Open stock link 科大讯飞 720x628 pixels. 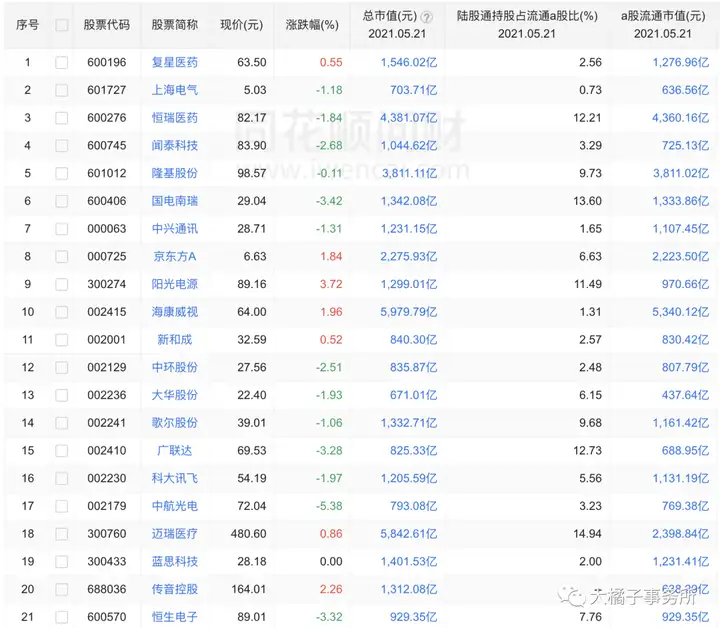coord(174,478)
